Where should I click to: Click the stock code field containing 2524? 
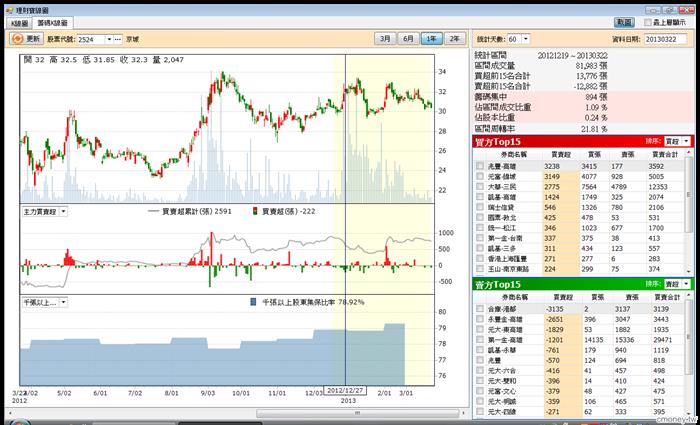coord(91,39)
